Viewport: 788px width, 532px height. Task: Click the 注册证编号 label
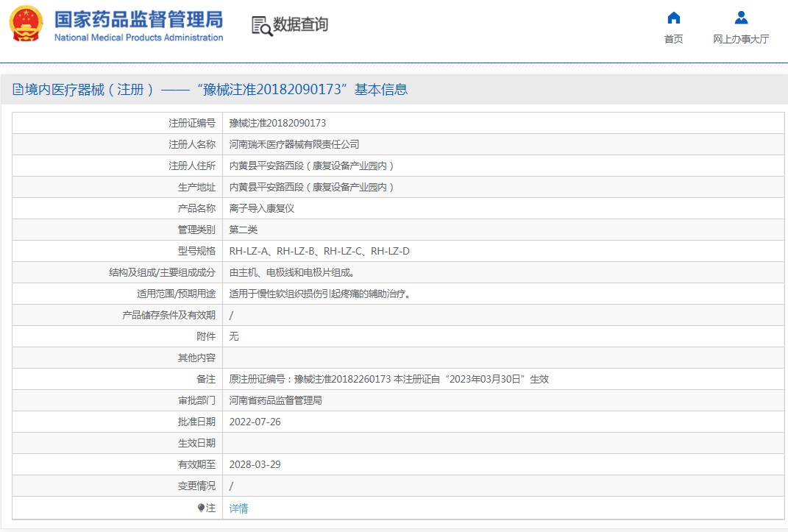click(x=192, y=123)
